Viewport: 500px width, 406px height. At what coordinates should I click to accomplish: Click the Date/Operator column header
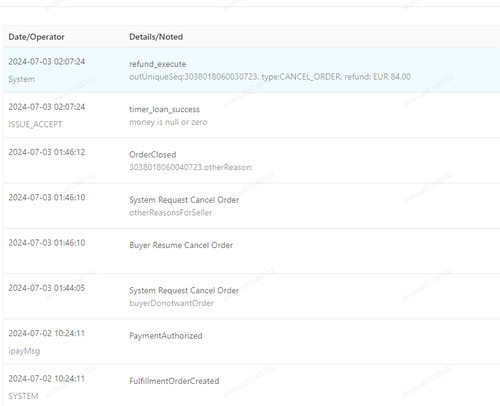pos(36,37)
